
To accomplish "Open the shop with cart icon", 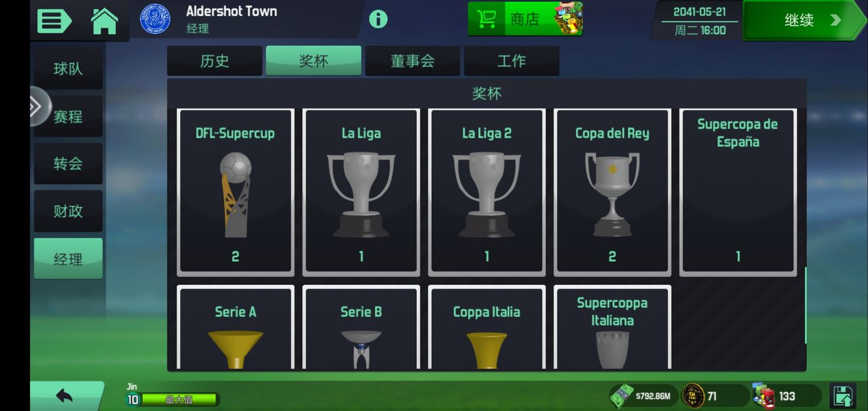I will [x=525, y=19].
